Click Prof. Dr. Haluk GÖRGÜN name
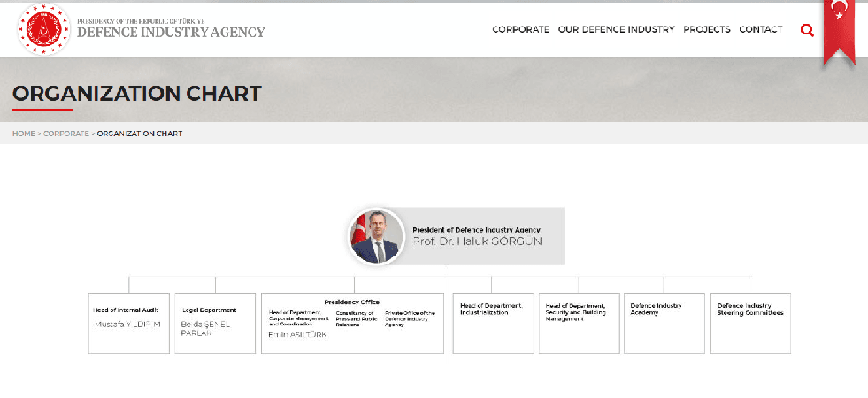This screenshot has height=398, width=868. click(477, 241)
